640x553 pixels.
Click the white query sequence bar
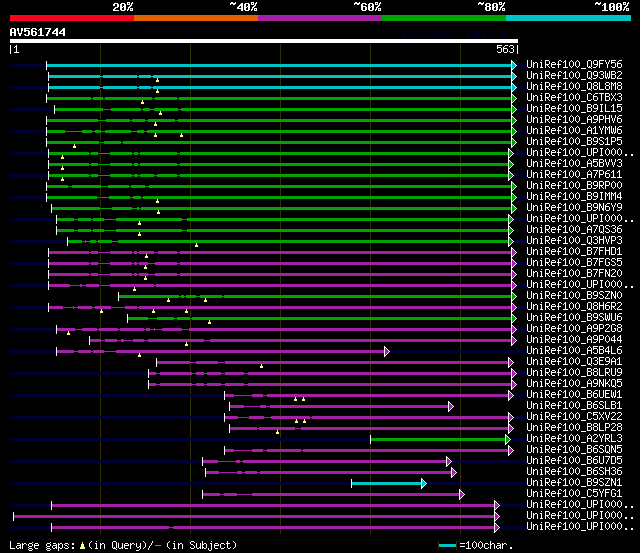coord(264,41)
